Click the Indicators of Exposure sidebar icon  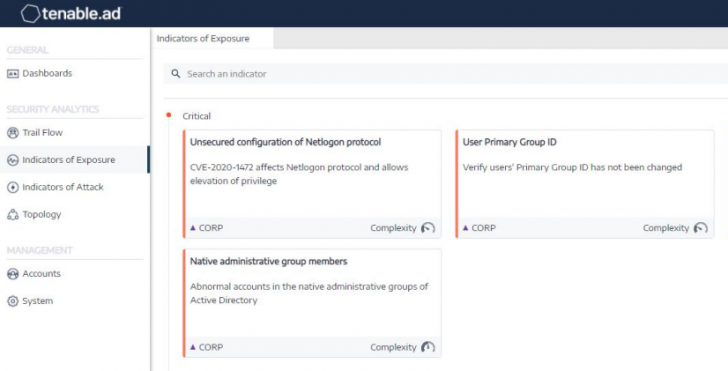click(x=13, y=160)
